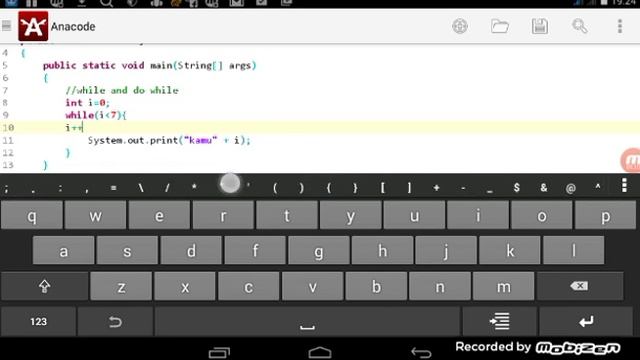The width and height of the screenshot is (640, 360).
Task: Open the overflow menu in top toolbar
Action: (620, 27)
